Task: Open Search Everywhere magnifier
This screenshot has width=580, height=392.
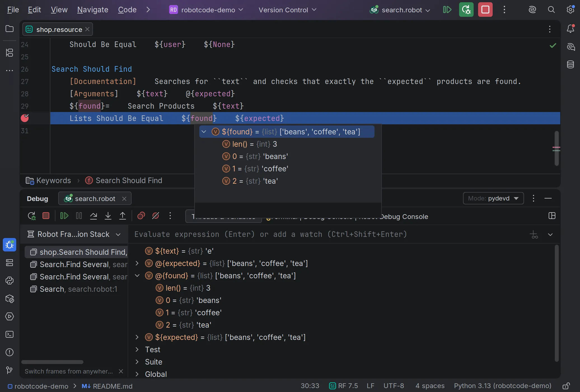Action: (x=551, y=10)
